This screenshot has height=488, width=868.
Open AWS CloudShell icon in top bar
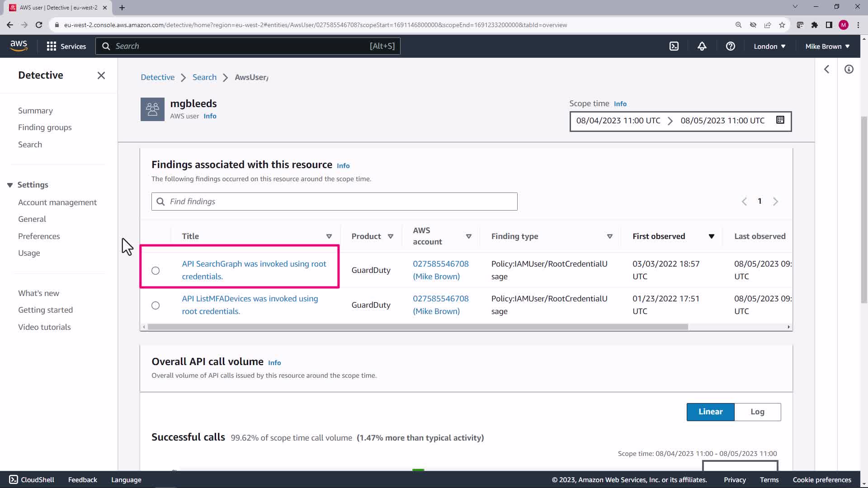point(674,46)
